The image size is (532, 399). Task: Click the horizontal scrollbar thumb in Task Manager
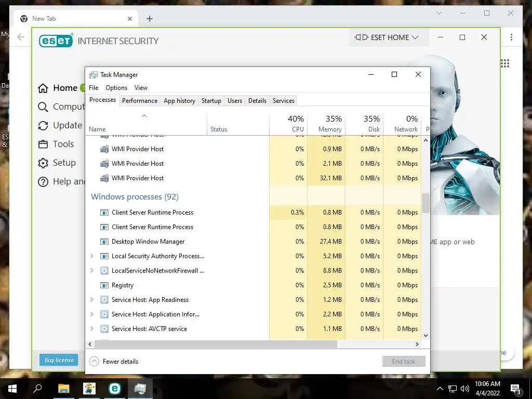216,344
